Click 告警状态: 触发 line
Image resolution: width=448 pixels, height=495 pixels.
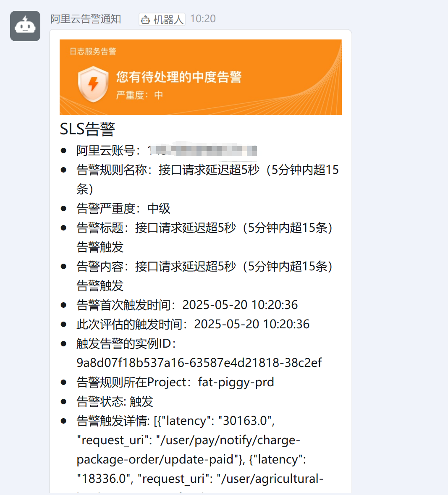pyautogui.click(x=115, y=401)
